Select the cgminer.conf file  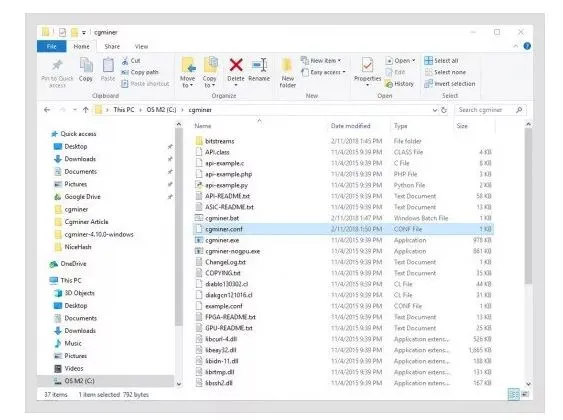tap(343, 229)
